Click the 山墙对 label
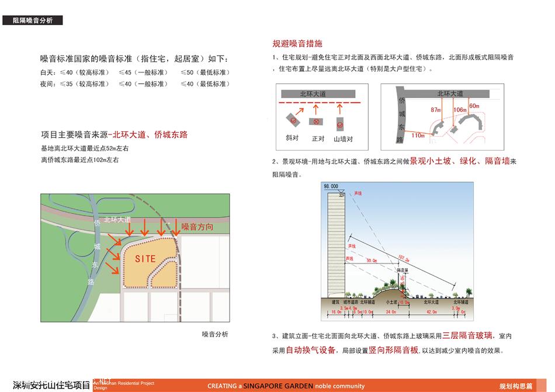This screenshot has height=392, width=555. click(344, 140)
